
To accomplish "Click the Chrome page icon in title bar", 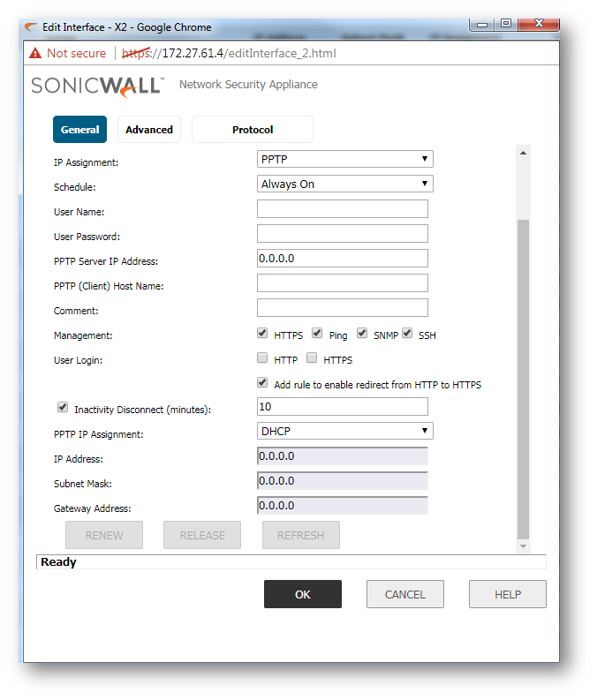I will [34, 26].
